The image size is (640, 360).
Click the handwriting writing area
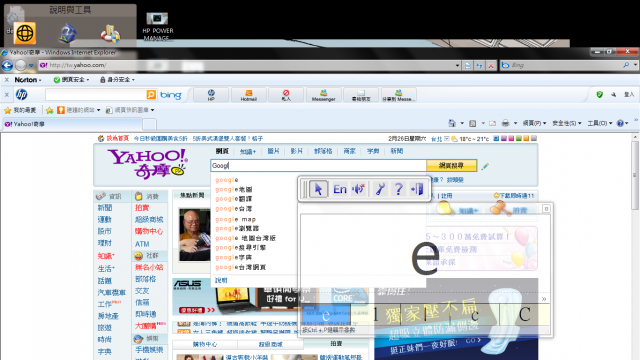pyautogui.click(x=424, y=253)
